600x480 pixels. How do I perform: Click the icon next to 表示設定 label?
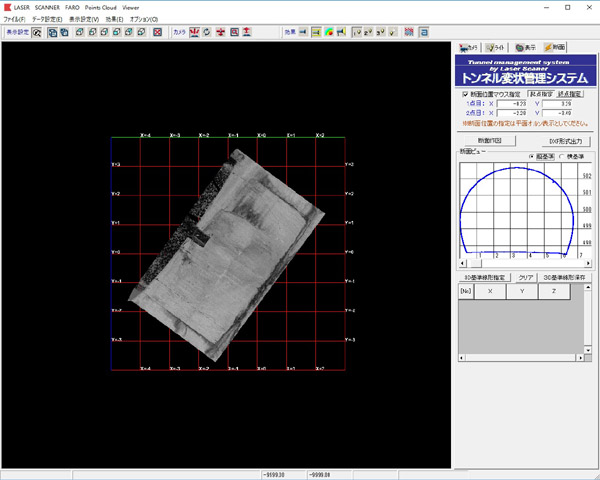(x=37, y=32)
